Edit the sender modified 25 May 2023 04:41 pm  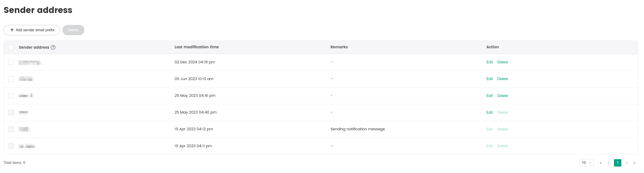pos(489,96)
